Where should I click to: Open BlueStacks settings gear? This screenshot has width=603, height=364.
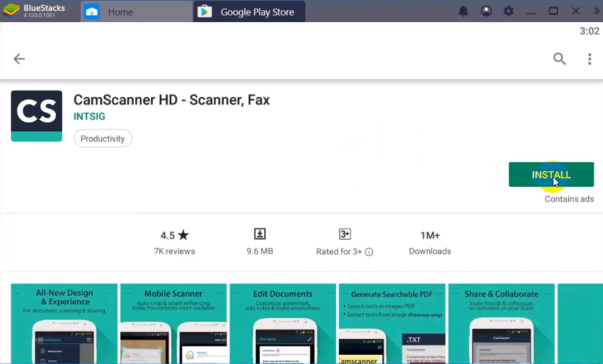click(x=508, y=11)
